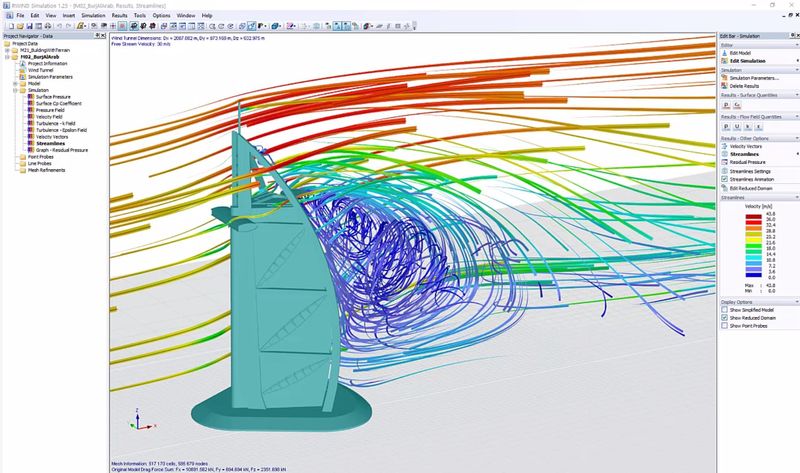Toggle the Show Point Probes checkbox
This screenshot has height=473, width=800.
[724, 326]
